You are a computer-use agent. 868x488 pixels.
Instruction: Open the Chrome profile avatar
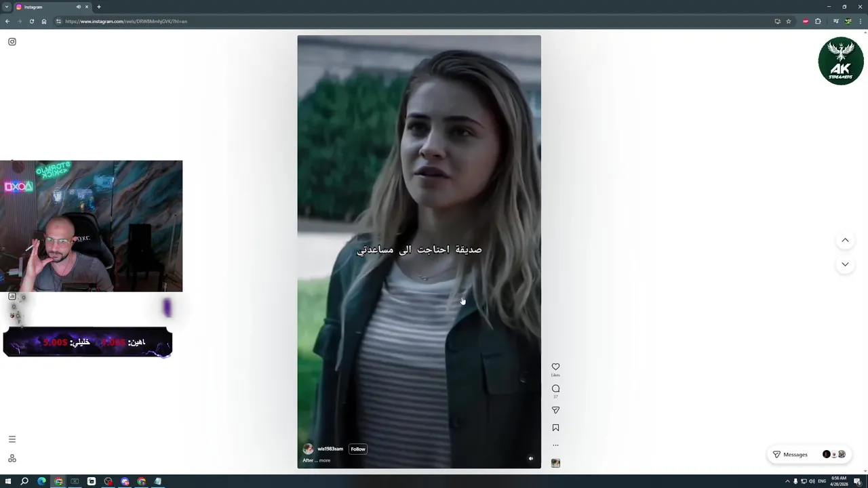point(848,21)
